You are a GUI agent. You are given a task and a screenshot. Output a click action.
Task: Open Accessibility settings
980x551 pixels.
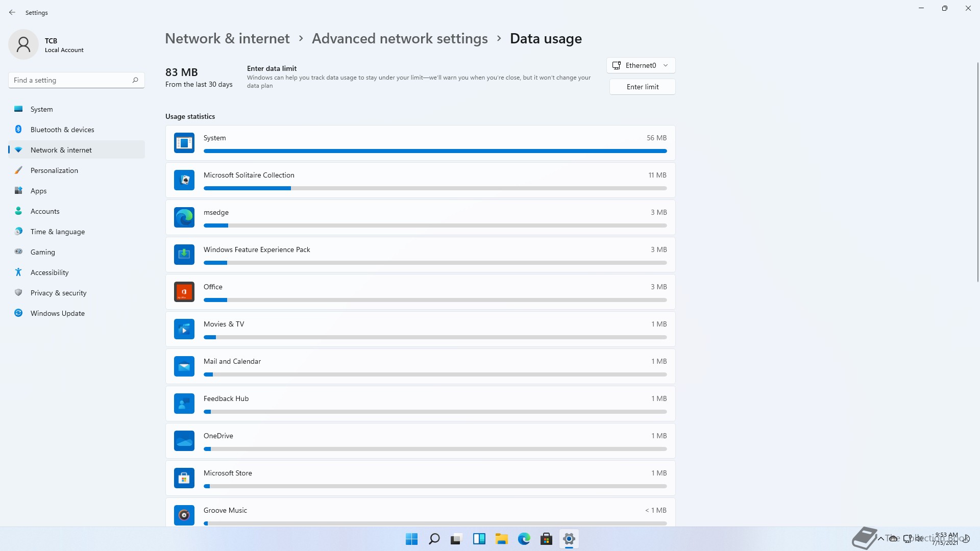click(x=77, y=272)
